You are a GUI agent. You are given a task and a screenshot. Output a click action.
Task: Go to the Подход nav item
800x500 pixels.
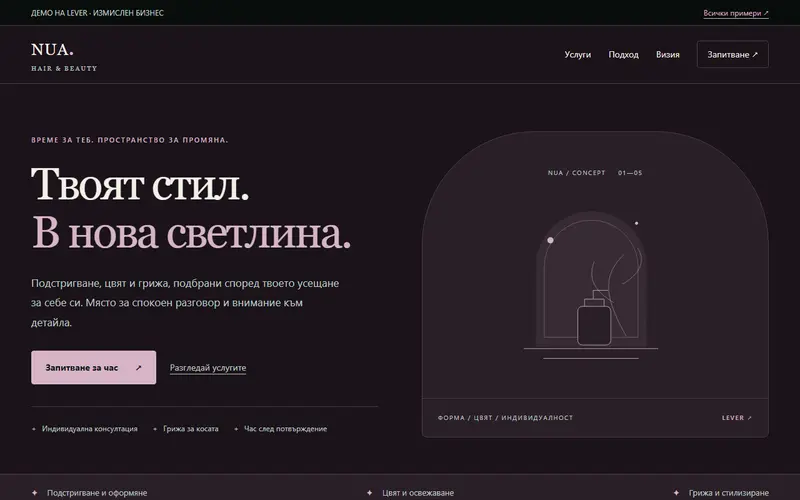(623, 55)
